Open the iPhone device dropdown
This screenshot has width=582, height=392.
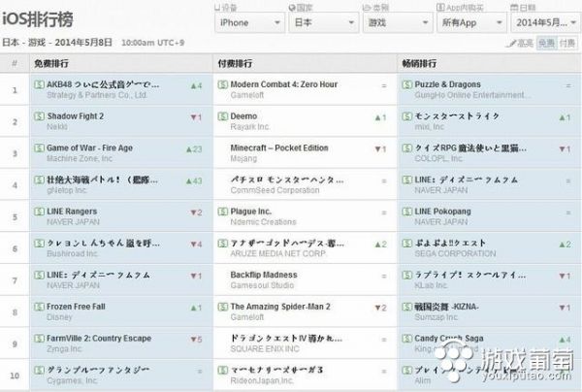coord(249,22)
